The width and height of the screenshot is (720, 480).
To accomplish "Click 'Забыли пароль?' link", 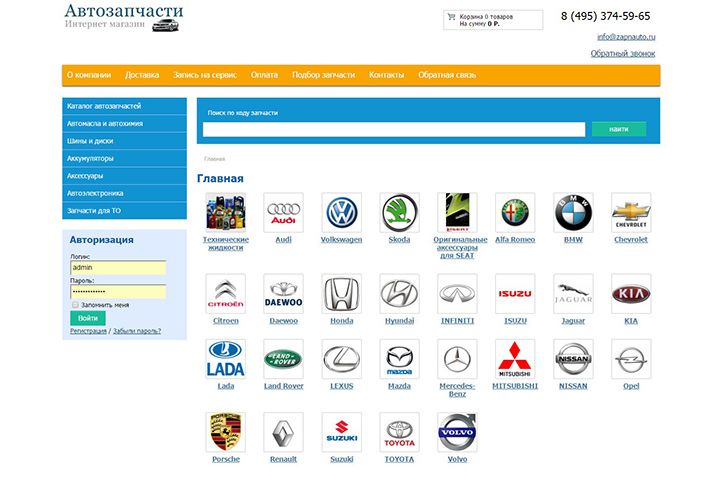I will pyautogui.click(x=137, y=331).
